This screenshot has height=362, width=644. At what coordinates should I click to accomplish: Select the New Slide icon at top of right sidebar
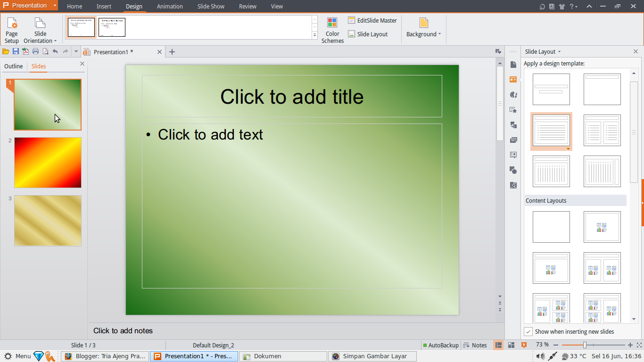click(x=513, y=65)
